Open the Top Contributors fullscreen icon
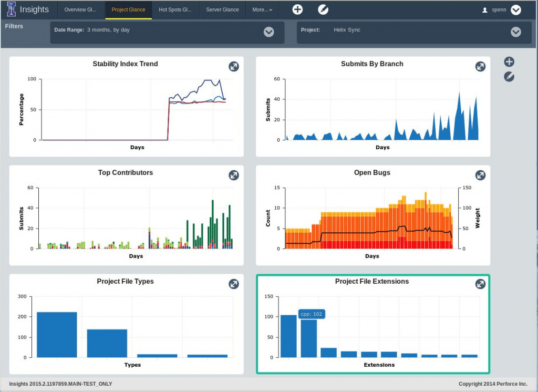This screenshot has height=392, width=538. [233, 175]
